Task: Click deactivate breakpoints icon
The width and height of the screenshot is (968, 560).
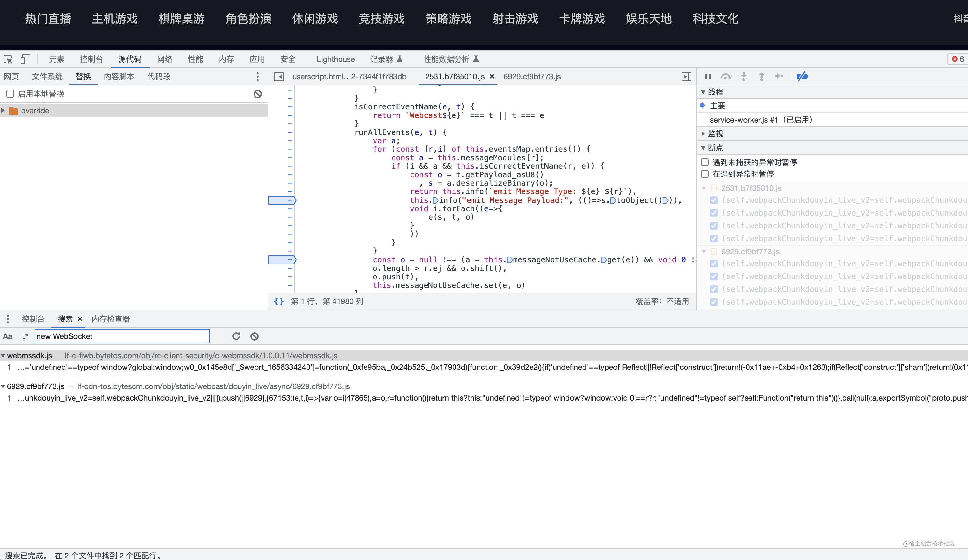Action: [802, 76]
